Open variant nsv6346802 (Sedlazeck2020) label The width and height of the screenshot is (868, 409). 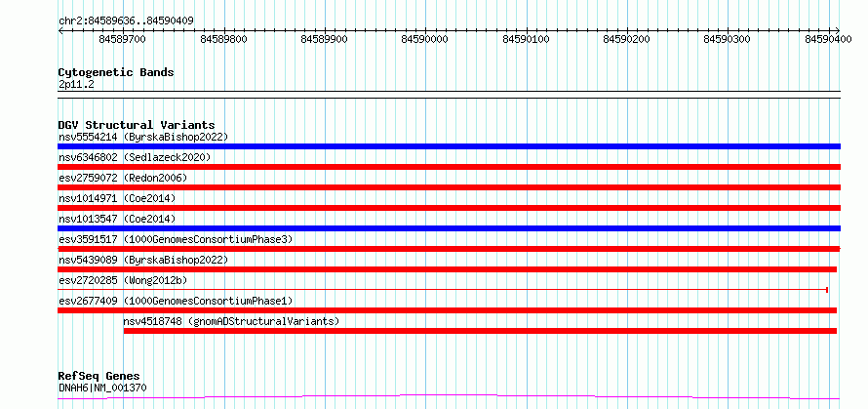pos(135,157)
